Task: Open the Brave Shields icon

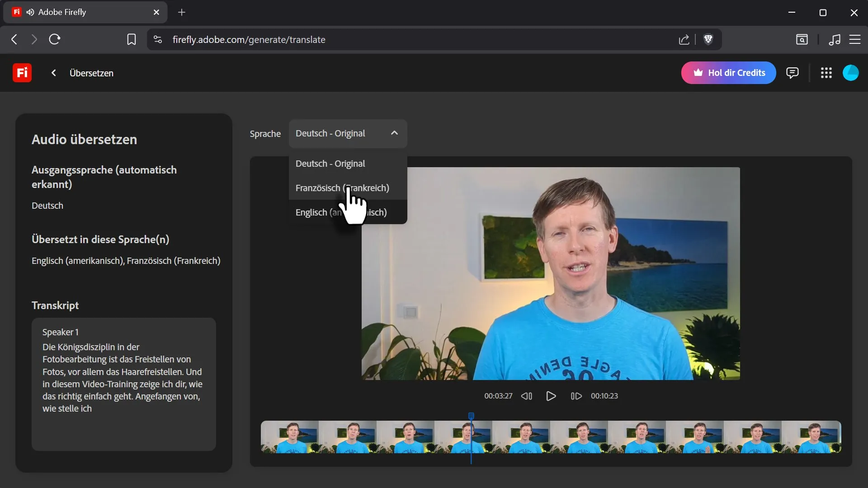Action: coord(708,40)
